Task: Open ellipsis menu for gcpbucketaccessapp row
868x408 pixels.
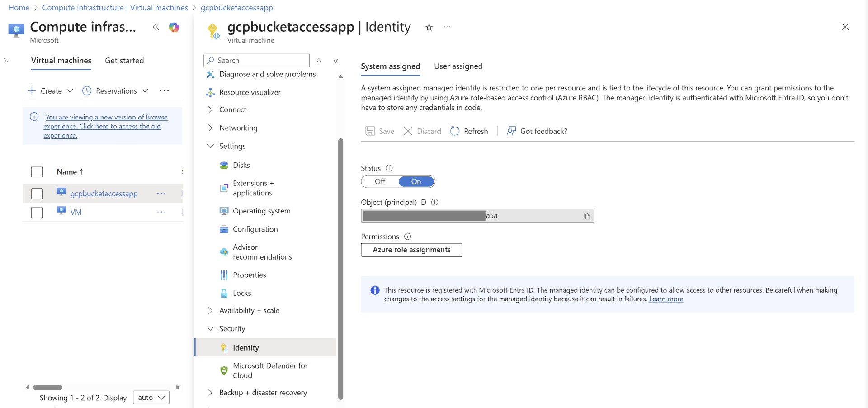Action: pyautogui.click(x=161, y=193)
